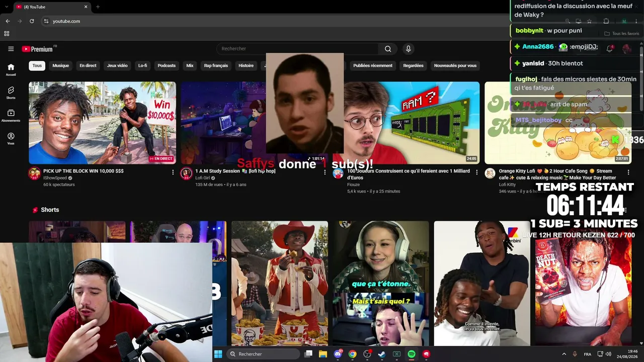Select the Musique filter chip
The height and width of the screenshot is (362, 644).
pos(60,65)
